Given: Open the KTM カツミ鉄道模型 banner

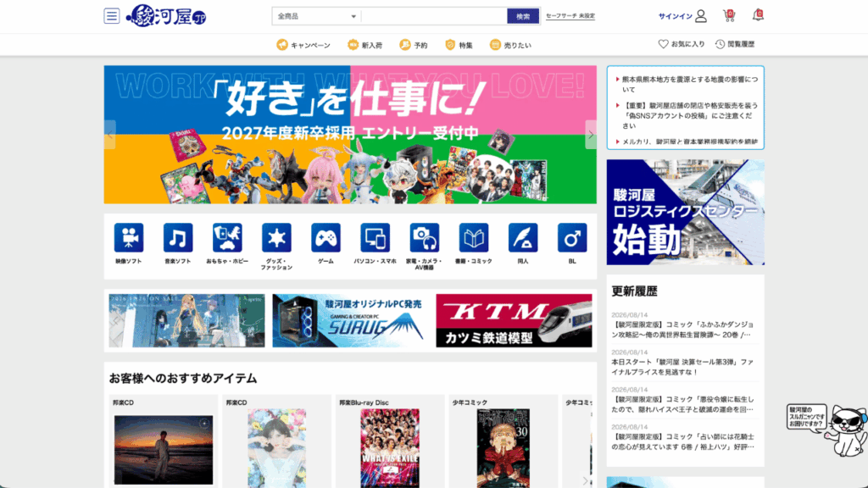Looking at the screenshot, I should pyautogui.click(x=514, y=321).
